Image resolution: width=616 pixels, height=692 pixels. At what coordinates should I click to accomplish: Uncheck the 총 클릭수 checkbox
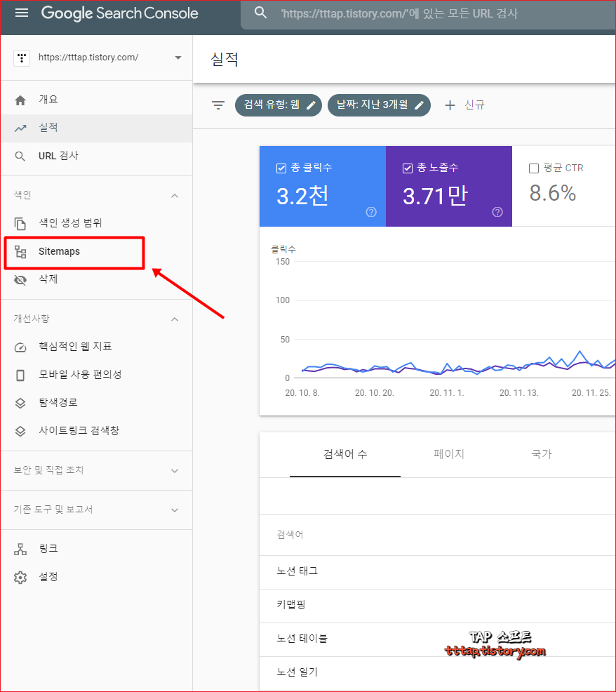coord(281,168)
